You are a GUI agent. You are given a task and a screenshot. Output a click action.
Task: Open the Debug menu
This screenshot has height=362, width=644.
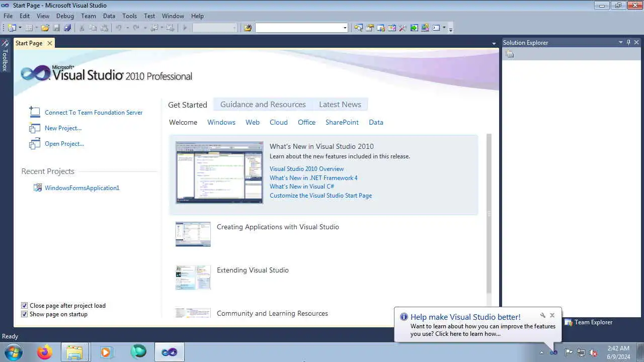(x=65, y=16)
